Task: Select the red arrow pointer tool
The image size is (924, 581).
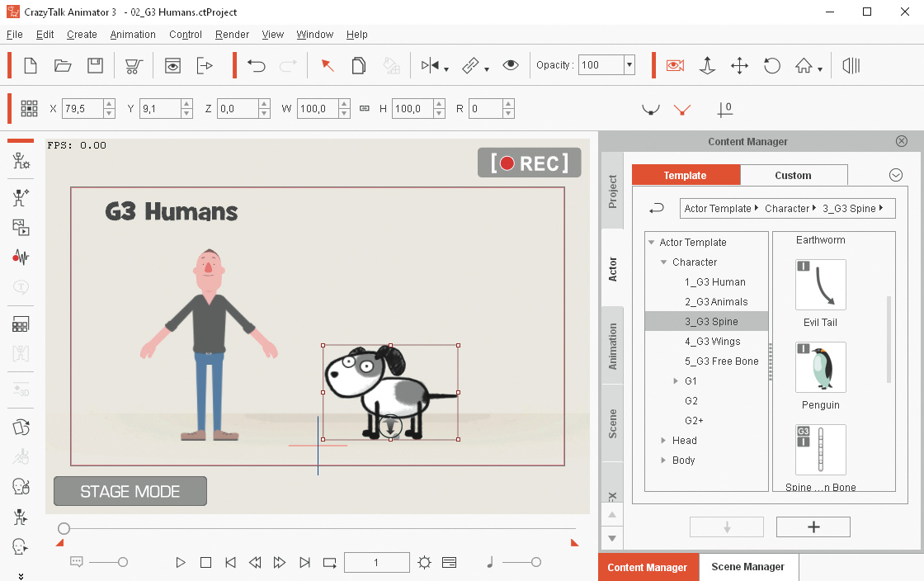Action: [328, 66]
